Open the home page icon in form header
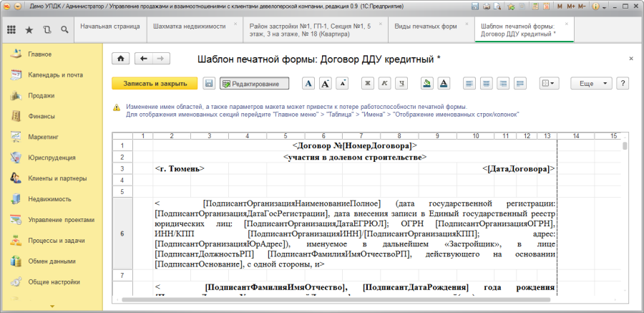This screenshot has height=313, width=644. point(121,59)
